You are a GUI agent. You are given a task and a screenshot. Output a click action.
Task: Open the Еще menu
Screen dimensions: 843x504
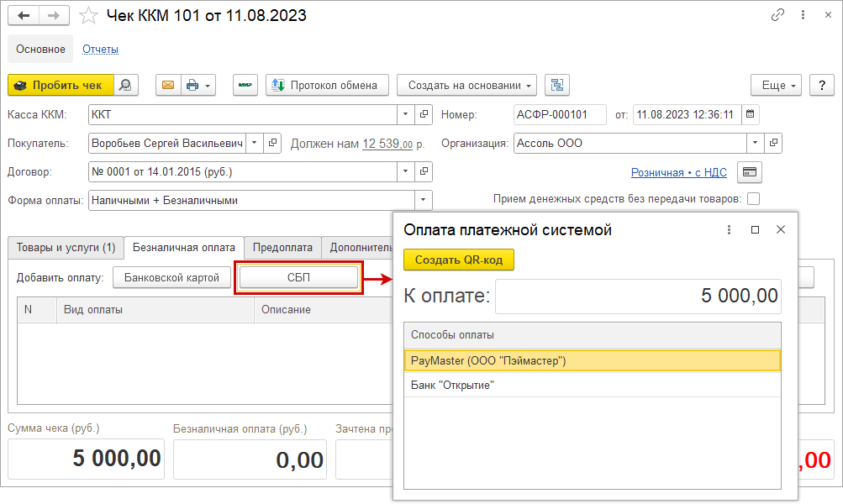click(776, 85)
